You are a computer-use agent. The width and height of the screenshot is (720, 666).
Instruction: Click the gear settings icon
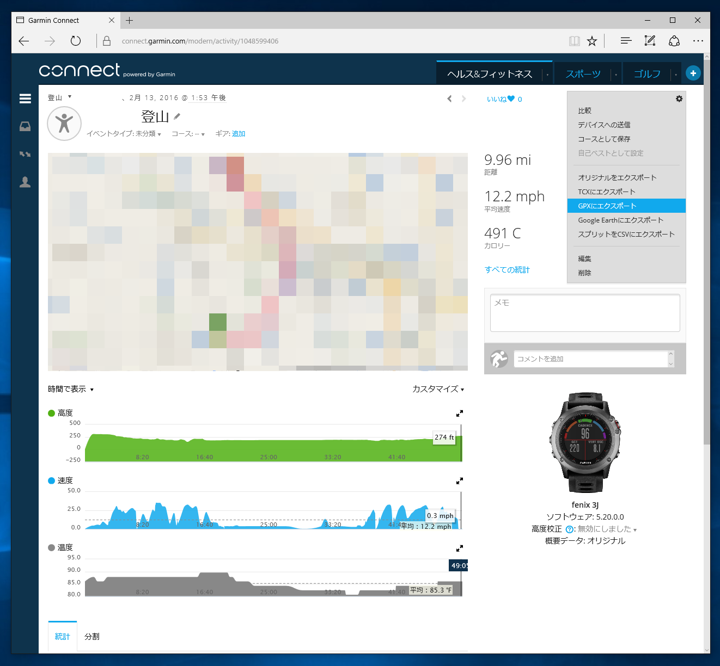679,99
